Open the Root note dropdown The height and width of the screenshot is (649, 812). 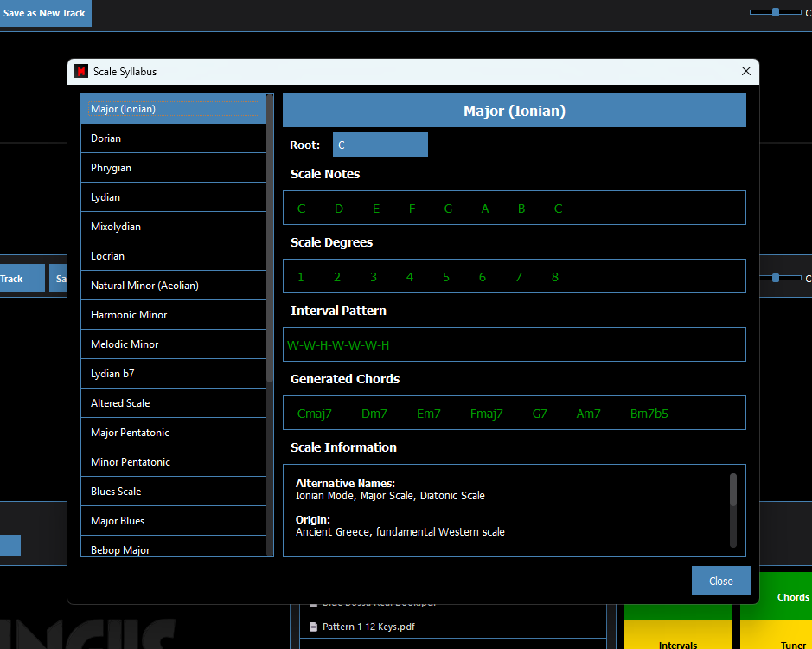coord(380,145)
